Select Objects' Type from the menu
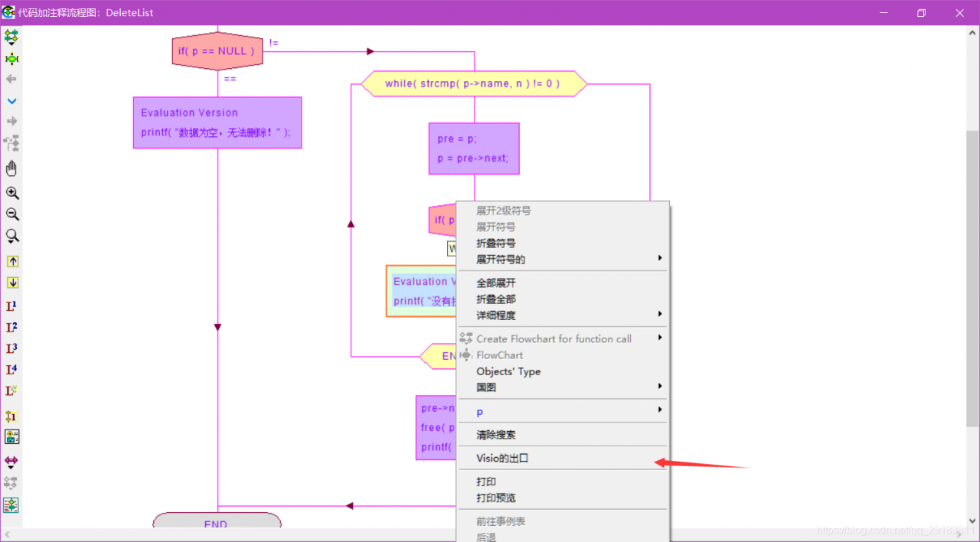The width and height of the screenshot is (980, 542). pos(508,371)
